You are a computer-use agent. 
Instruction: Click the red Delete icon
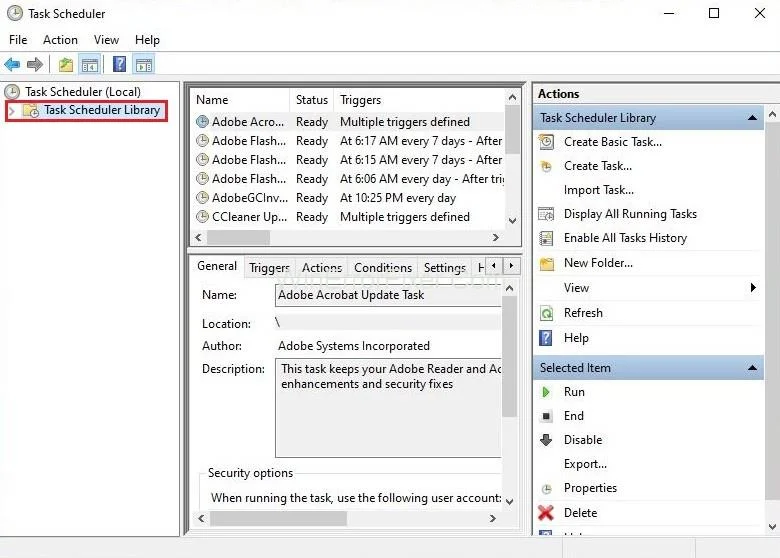point(546,513)
